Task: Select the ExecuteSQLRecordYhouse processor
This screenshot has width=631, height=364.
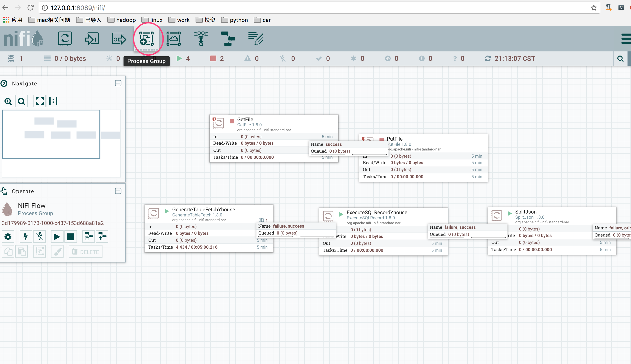Action: click(x=383, y=231)
